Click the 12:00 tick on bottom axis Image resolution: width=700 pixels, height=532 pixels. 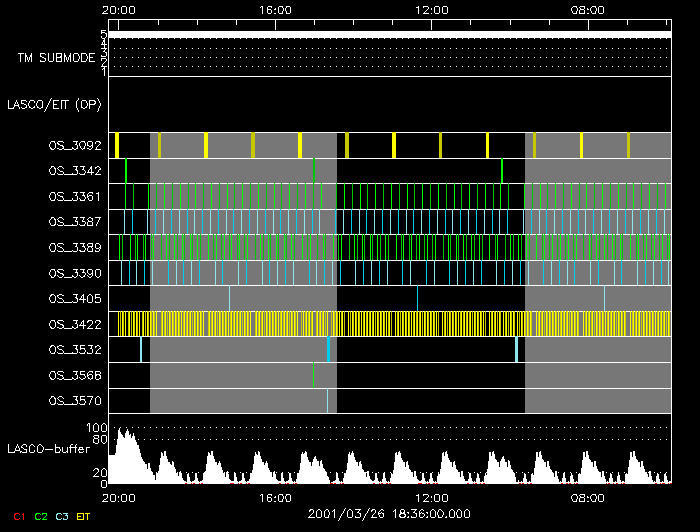[x=431, y=498]
